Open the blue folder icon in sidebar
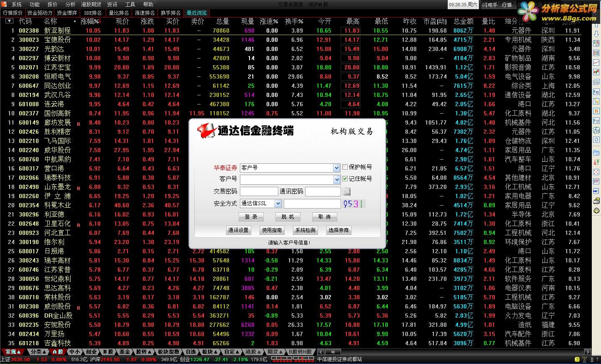This screenshot has width=601, height=364. tap(596, 153)
